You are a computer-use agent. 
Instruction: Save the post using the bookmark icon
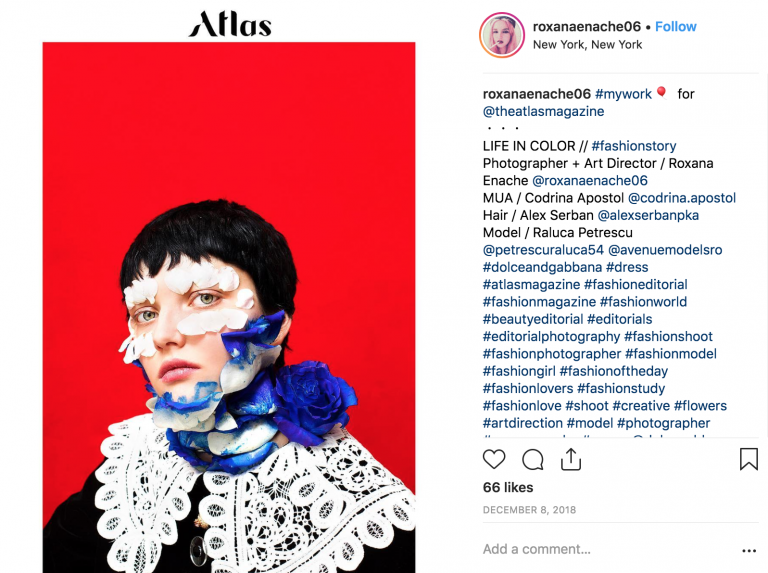click(748, 459)
